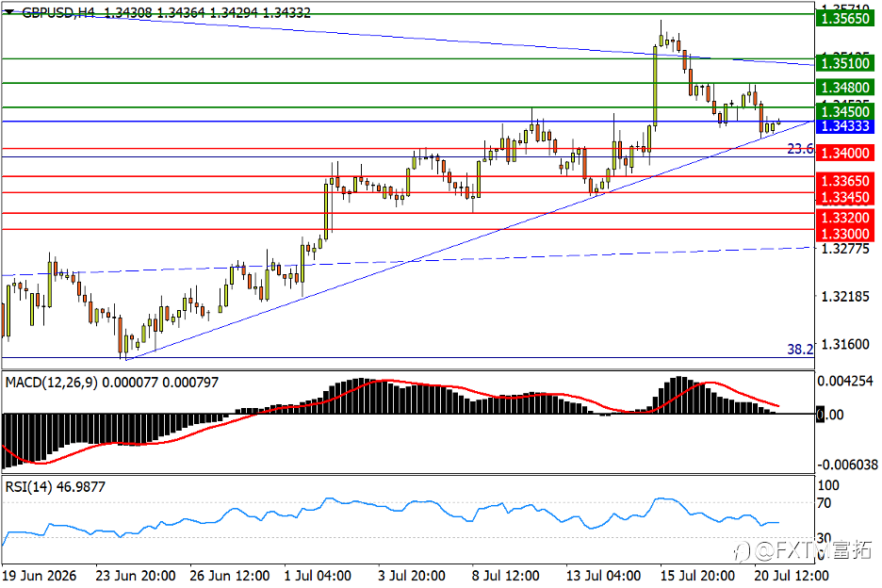The image size is (882, 588).
Task: Click the 1.35650 green price label
Action: (x=845, y=19)
